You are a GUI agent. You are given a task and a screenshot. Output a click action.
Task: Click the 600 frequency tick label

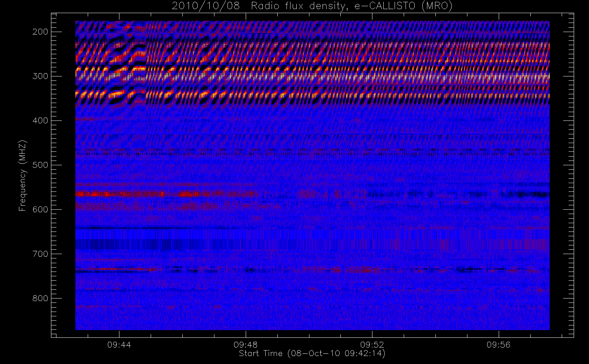click(40, 209)
